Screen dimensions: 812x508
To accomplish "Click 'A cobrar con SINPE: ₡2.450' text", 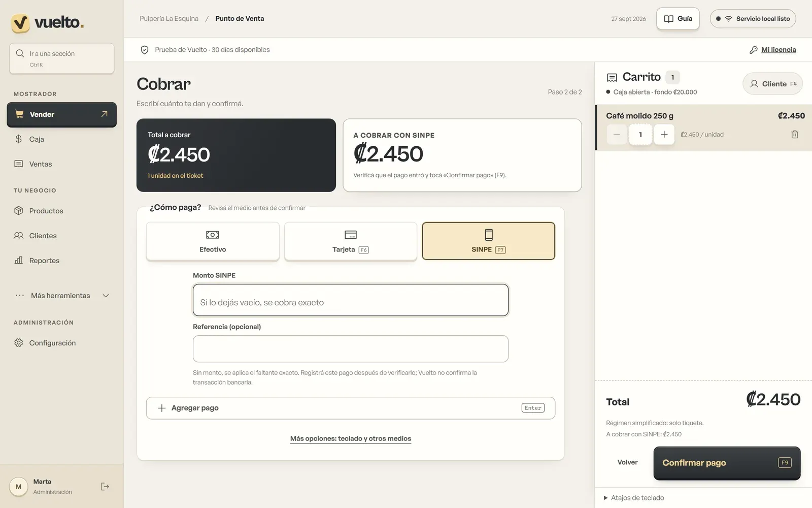I will click(x=644, y=434).
